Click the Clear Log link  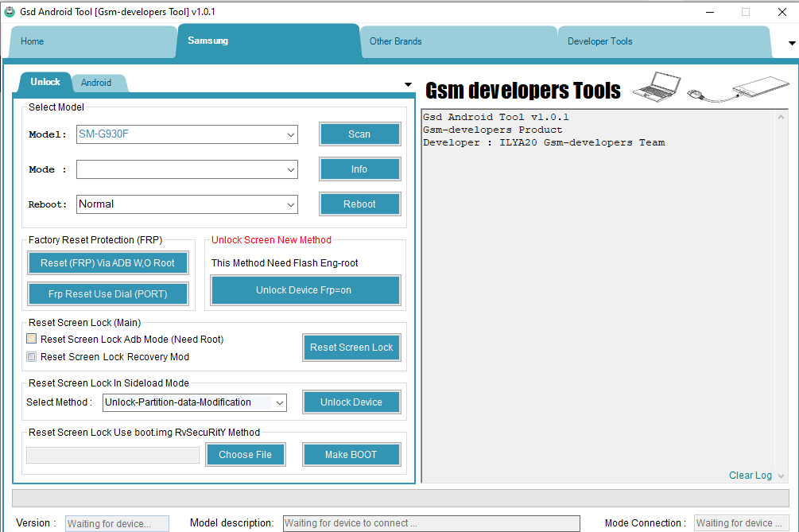point(750,476)
